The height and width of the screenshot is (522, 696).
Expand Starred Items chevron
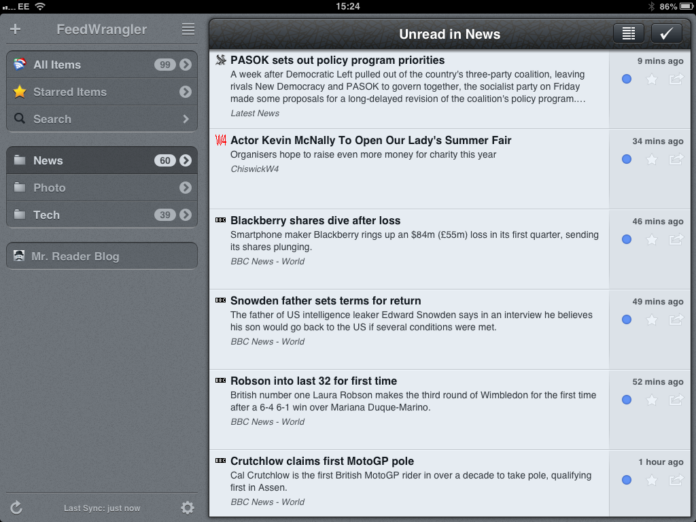(x=186, y=92)
